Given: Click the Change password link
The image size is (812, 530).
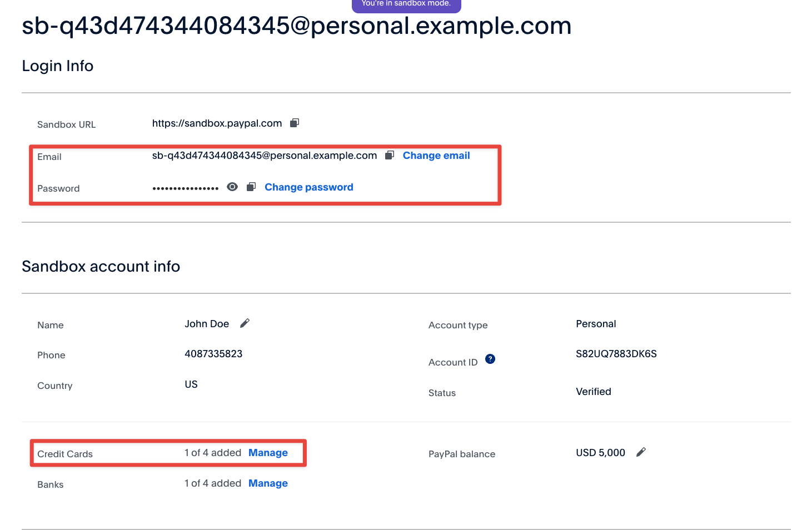Looking at the screenshot, I should coord(308,187).
